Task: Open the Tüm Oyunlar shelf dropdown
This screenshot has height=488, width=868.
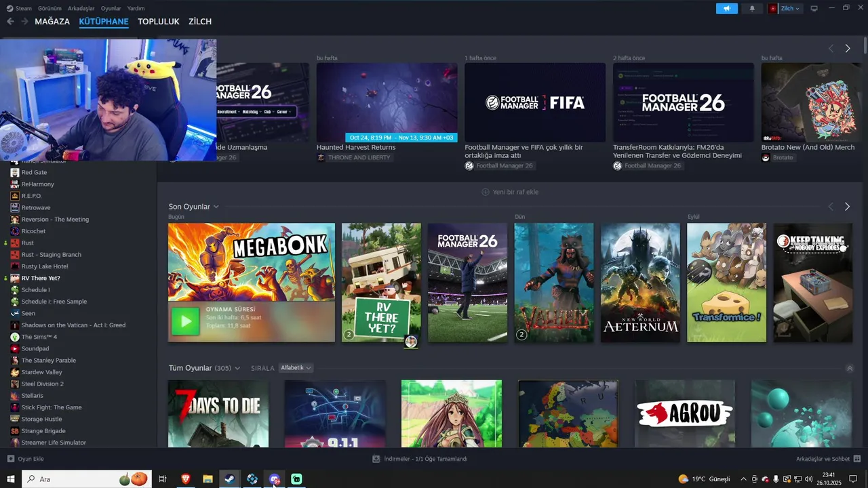Action: [x=237, y=368]
